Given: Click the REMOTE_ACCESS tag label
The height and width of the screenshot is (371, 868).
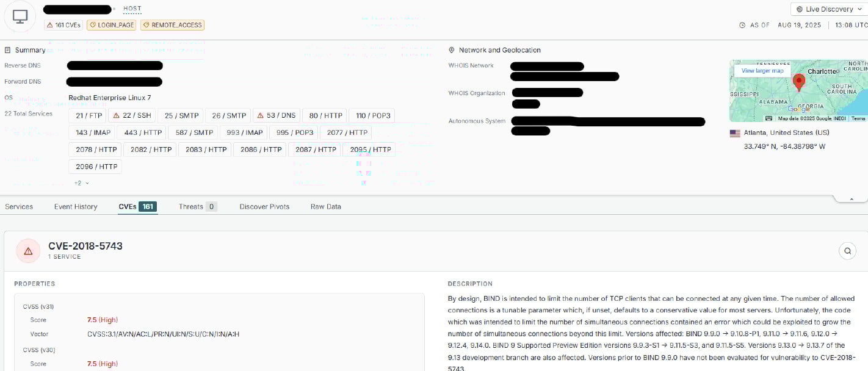Looking at the screenshot, I should (x=172, y=25).
